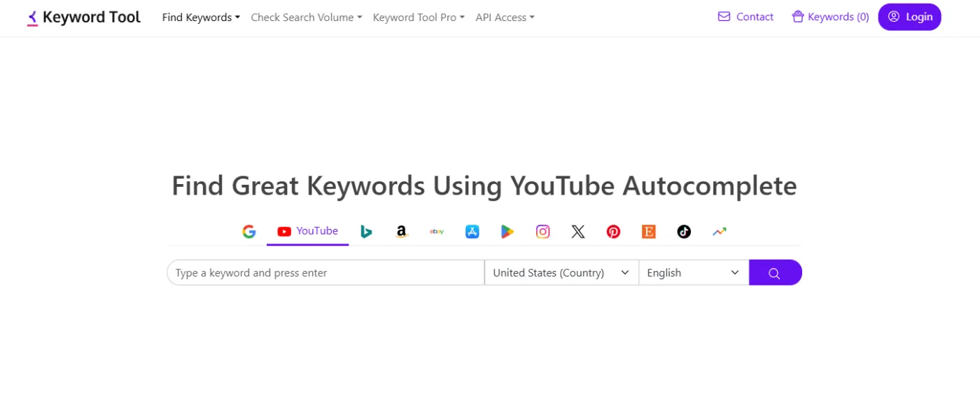Open the English language dropdown
This screenshot has height=413, width=980.
(x=694, y=272)
